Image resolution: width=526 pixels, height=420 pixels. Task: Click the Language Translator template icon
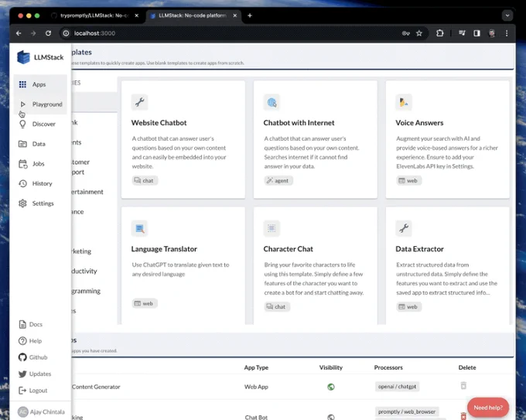[139, 228]
